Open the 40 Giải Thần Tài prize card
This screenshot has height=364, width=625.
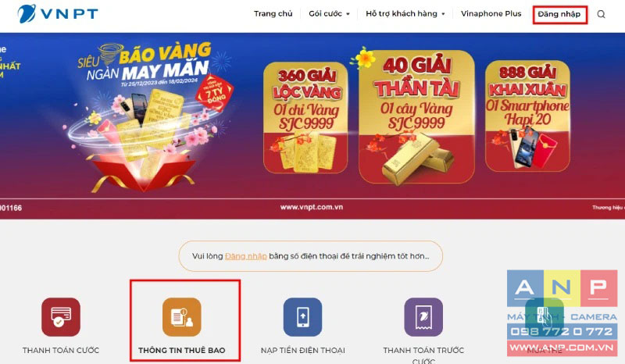416,117
